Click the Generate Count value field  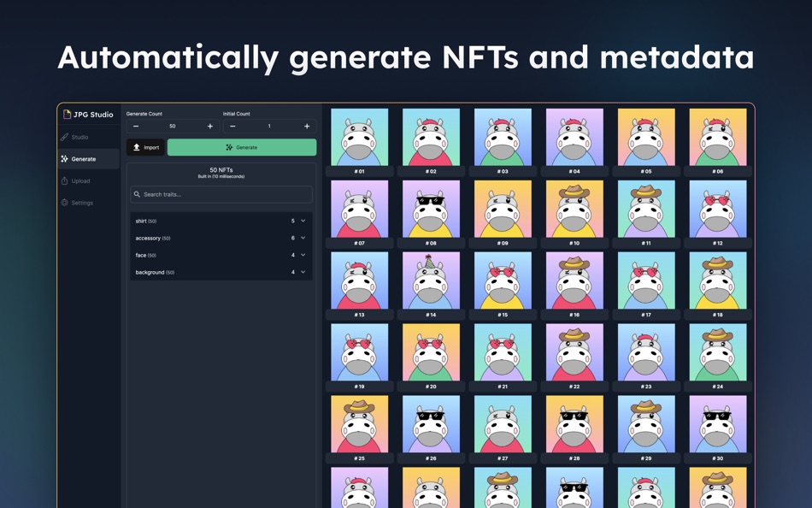[x=173, y=126]
